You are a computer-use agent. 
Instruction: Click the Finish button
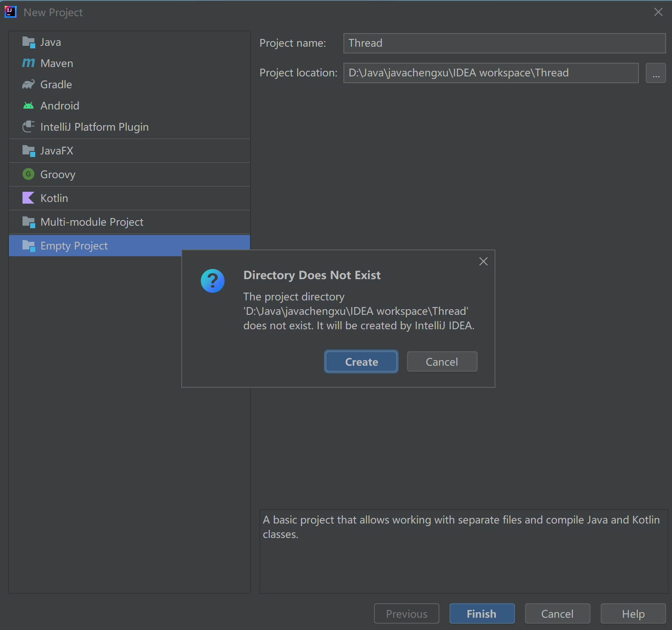tap(482, 614)
